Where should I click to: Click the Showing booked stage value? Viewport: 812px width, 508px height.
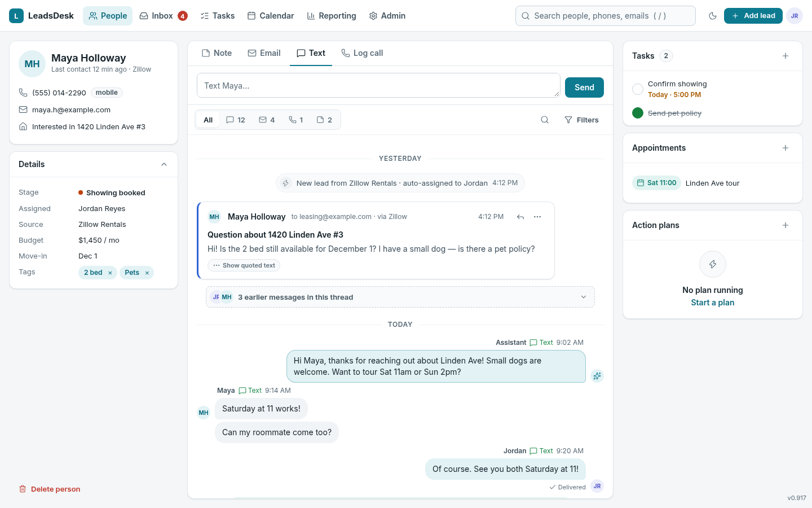click(x=112, y=193)
